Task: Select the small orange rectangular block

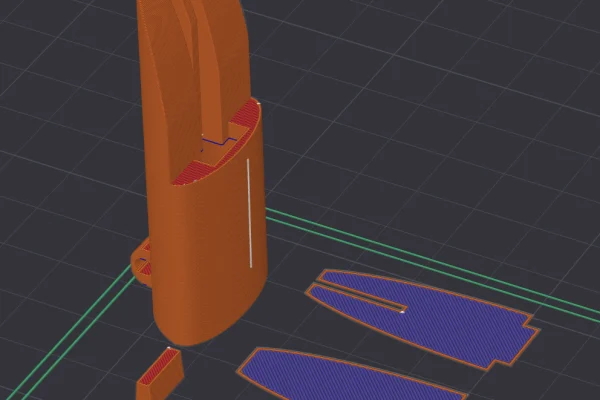Action: coord(160,375)
